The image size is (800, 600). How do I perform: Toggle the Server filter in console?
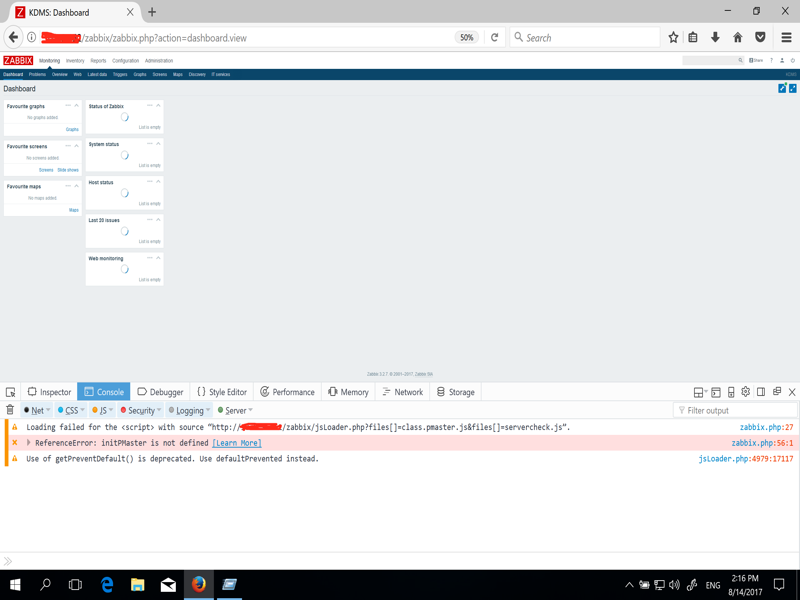(x=235, y=410)
